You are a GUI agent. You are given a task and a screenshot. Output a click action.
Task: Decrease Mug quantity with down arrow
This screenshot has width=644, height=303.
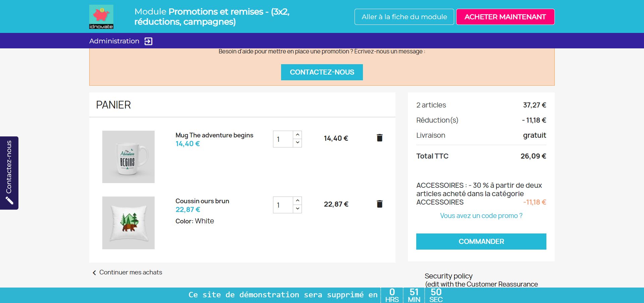[x=298, y=143]
